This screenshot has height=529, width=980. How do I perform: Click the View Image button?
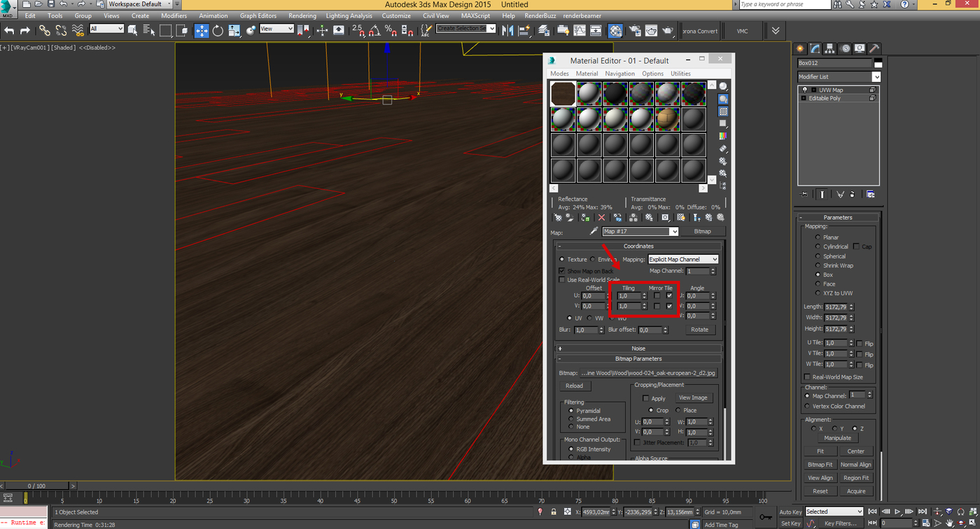tap(693, 397)
